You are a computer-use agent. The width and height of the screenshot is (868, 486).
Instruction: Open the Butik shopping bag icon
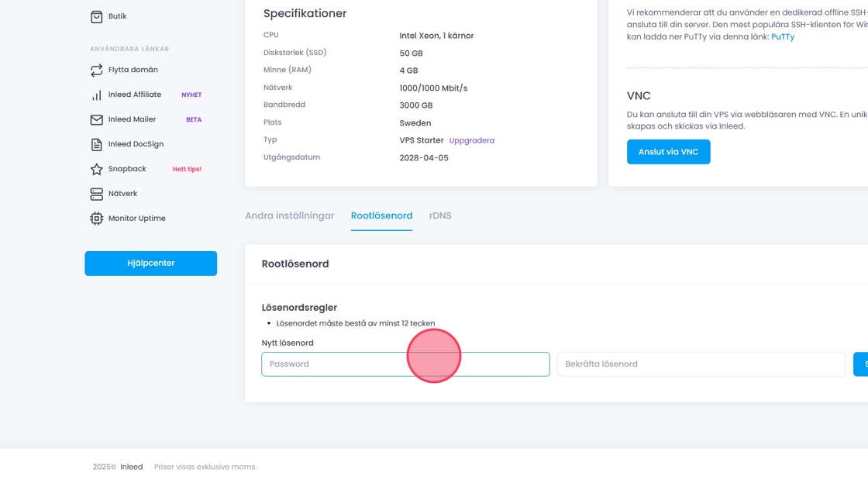[96, 16]
